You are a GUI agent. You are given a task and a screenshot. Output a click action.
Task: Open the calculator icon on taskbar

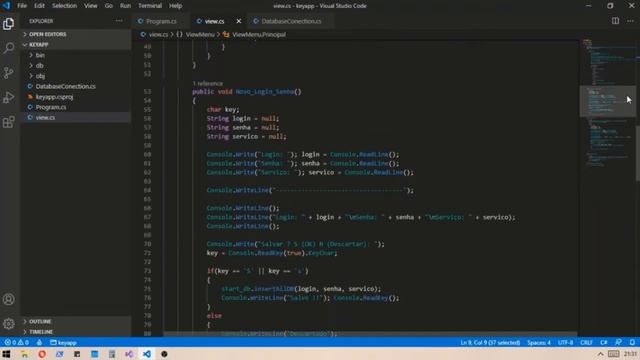click(x=111, y=354)
